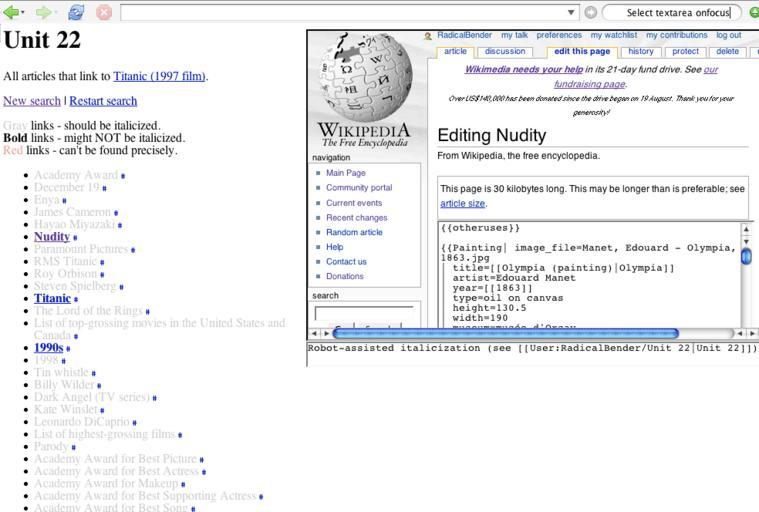The width and height of the screenshot is (759, 512).
Task: Click the blue reload page icon
Action: point(76,13)
